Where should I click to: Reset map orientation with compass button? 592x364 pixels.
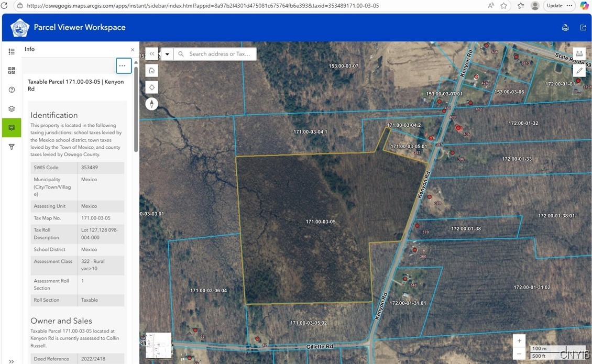point(151,104)
